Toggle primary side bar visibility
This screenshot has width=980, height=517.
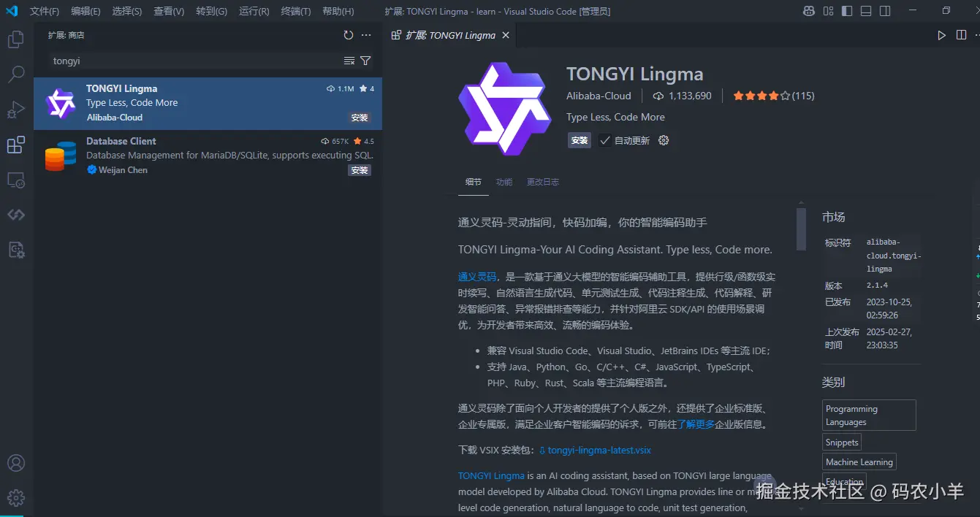[x=847, y=11]
